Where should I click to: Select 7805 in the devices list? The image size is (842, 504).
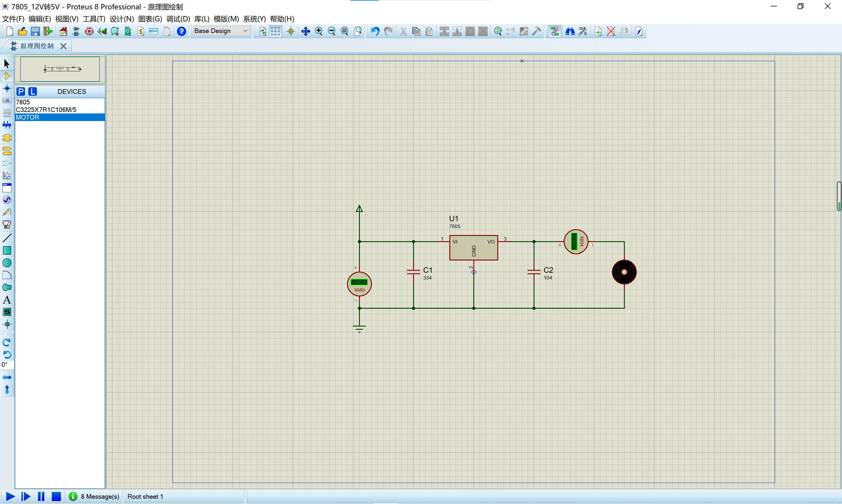pos(60,102)
